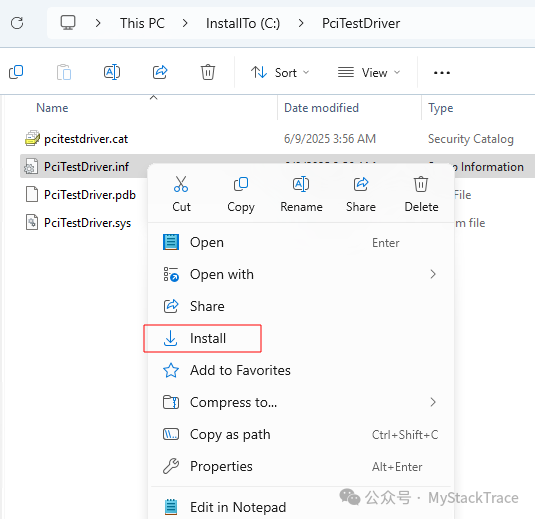
Task: Choose Delete in context menu
Action: (x=421, y=194)
